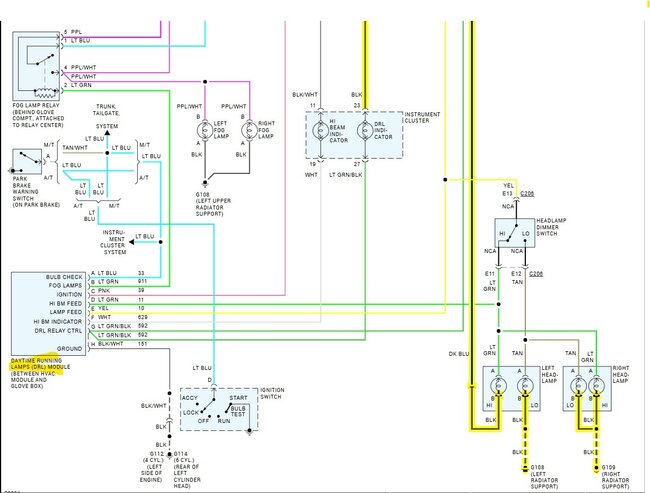Viewport: 650px width, 493px height.
Task: Click the headlamp dimmer switch contact symbol
Action: [x=514, y=233]
